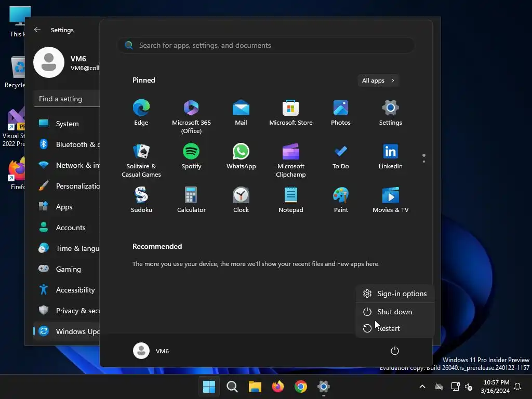Open Notepad
The width and height of the screenshot is (532, 399).
[x=291, y=200]
